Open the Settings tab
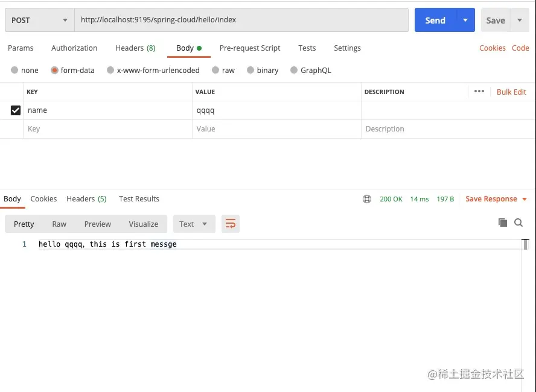 point(347,48)
